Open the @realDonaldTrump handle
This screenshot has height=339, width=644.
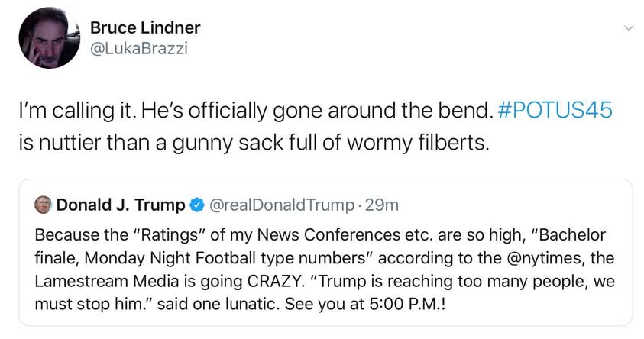282,205
